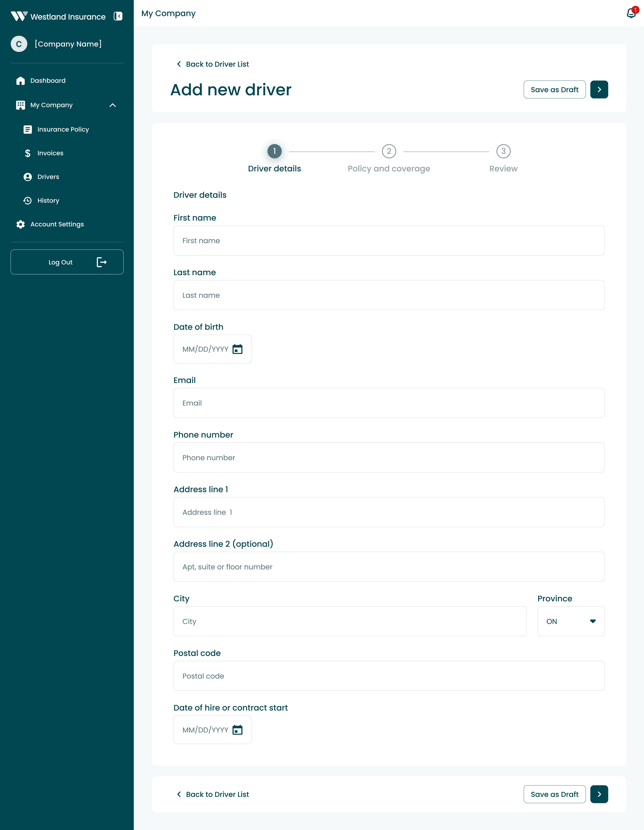Click the top Save as Draft button

(554, 90)
